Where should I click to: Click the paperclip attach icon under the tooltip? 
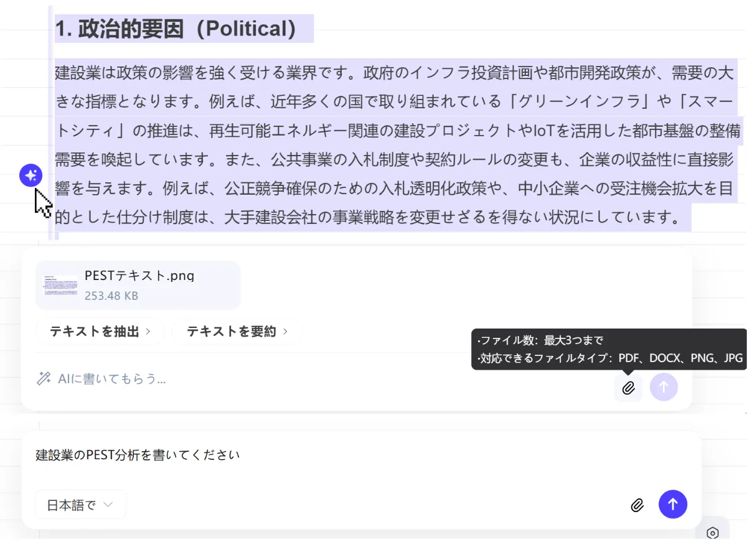pos(628,388)
